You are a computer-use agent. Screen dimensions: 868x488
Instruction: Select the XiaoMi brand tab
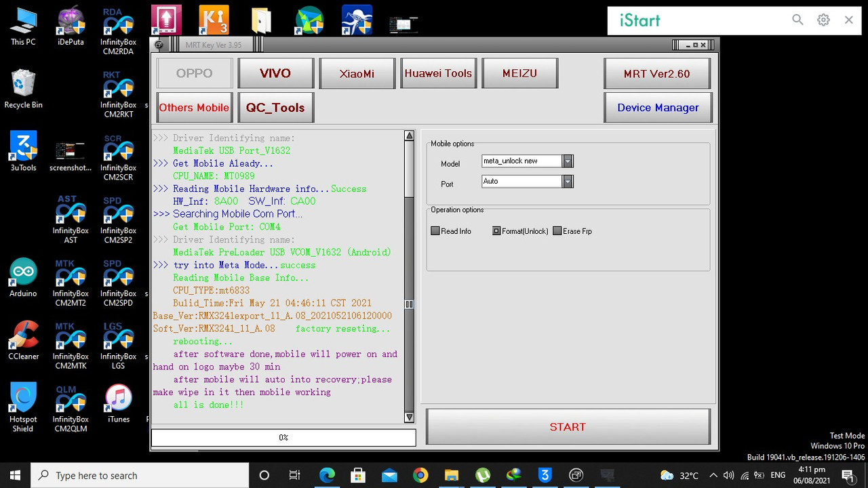[357, 73]
